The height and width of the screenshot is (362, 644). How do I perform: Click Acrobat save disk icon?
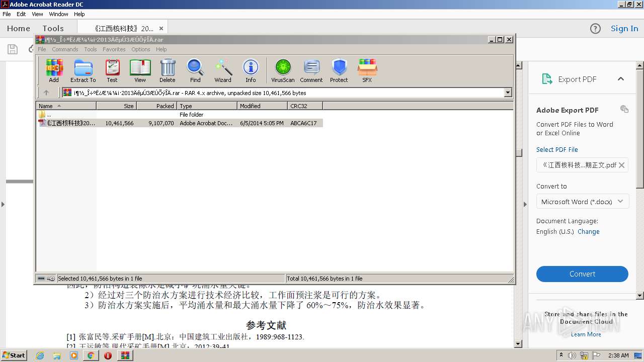[13, 49]
